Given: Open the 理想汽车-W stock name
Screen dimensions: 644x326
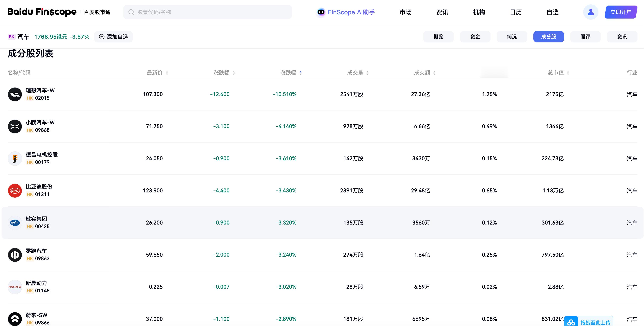Looking at the screenshot, I should [x=40, y=90].
